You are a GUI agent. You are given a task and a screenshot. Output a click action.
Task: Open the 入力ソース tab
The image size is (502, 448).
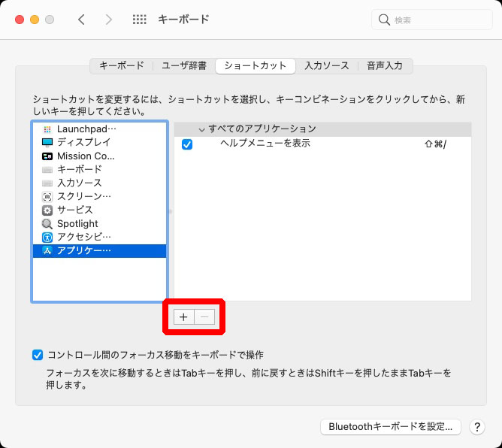point(327,65)
